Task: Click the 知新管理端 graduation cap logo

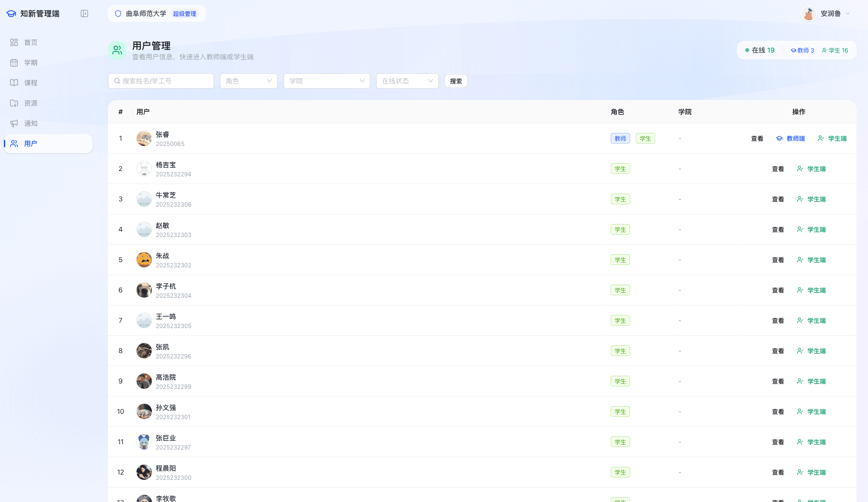Action: (x=11, y=13)
